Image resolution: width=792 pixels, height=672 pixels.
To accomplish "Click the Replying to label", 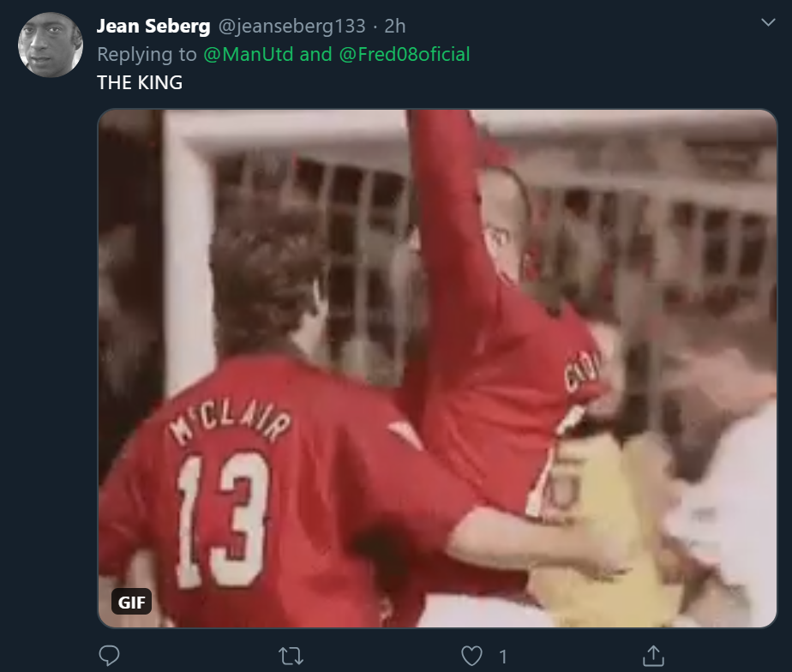I will (147, 55).
